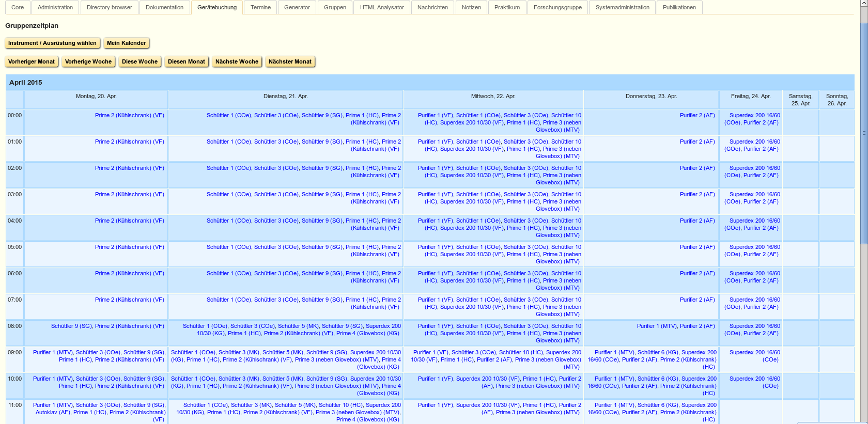This screenshot has height=424, width=868.
Task: Open the Publikationen tab
Action: point(679,7)
